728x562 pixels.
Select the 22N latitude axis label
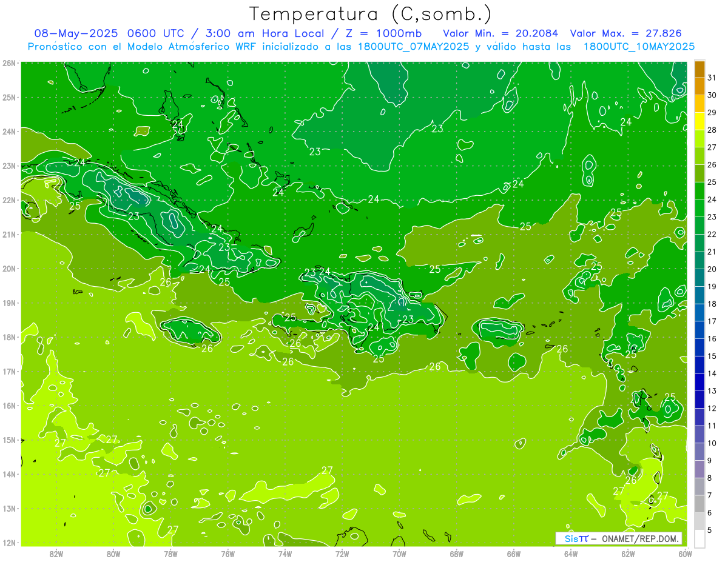[x=8, y=200]
